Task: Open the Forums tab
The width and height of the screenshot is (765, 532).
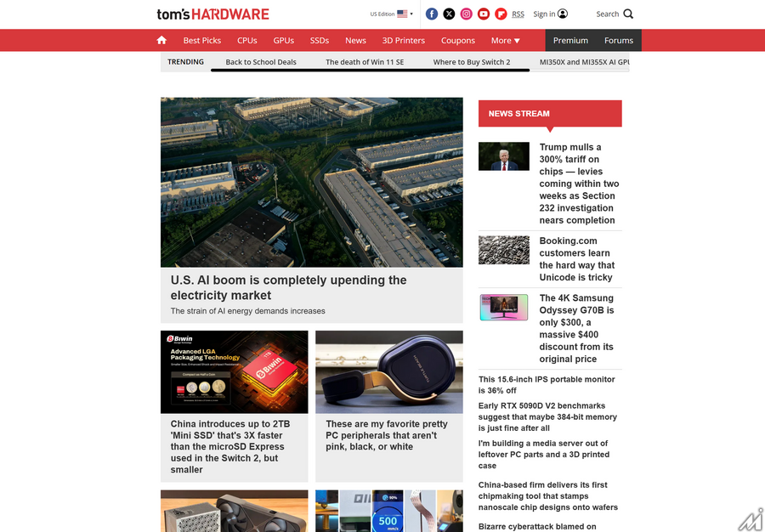Action: point(619,41)
